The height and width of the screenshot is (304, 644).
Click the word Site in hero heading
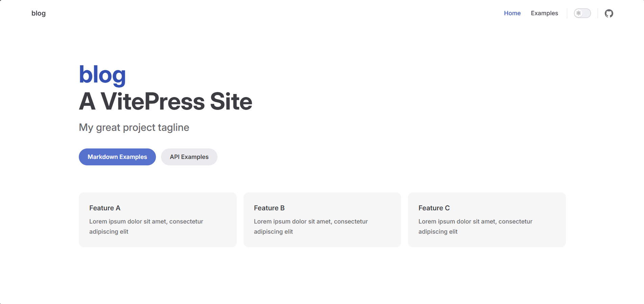click(231, 101)
